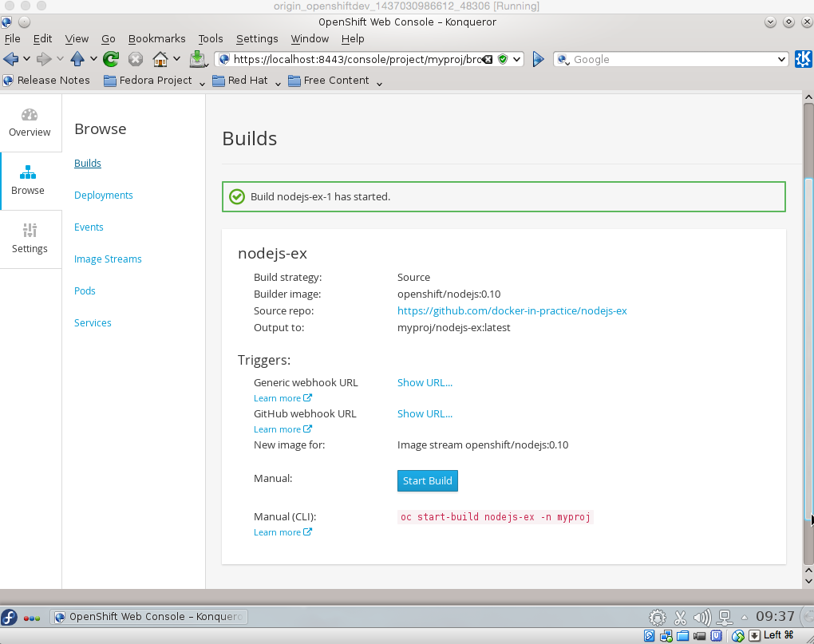
Task: Click the Home icon in the toolbar
Action: pos(160,59)
